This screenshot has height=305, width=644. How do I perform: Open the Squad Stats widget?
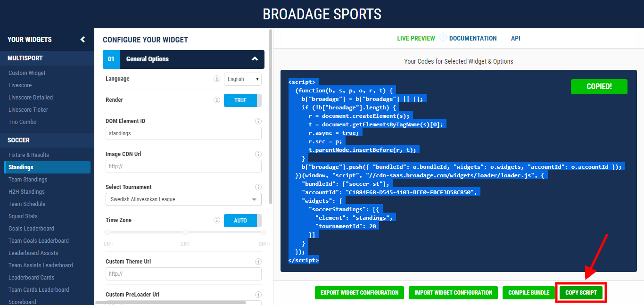point(23,216)
